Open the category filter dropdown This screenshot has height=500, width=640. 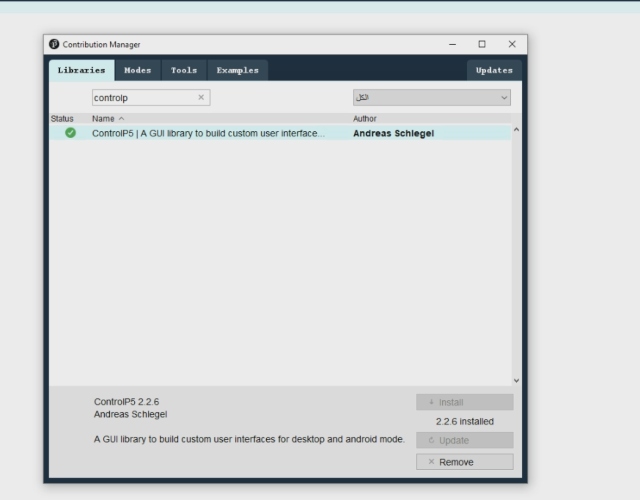(432, 98)
